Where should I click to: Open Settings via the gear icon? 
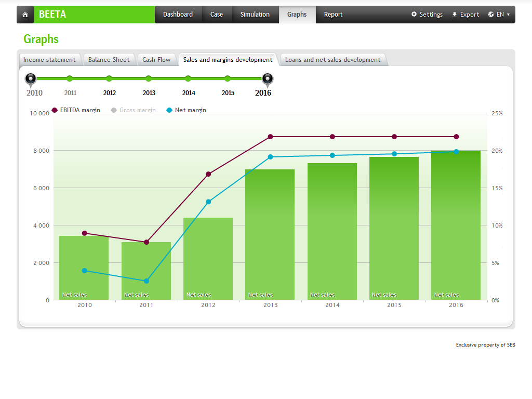[414, 15]
